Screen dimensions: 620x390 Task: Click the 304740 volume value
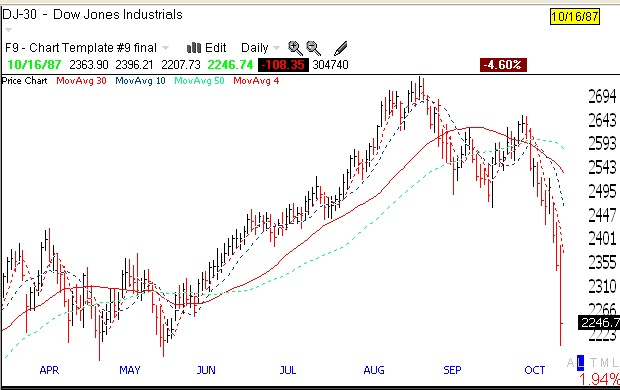coord(330,64)
